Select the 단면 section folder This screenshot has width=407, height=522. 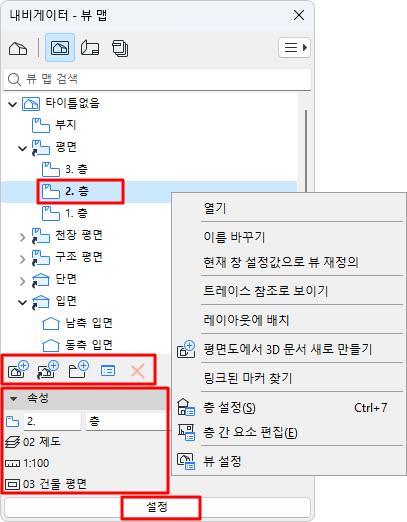[54, 279]
